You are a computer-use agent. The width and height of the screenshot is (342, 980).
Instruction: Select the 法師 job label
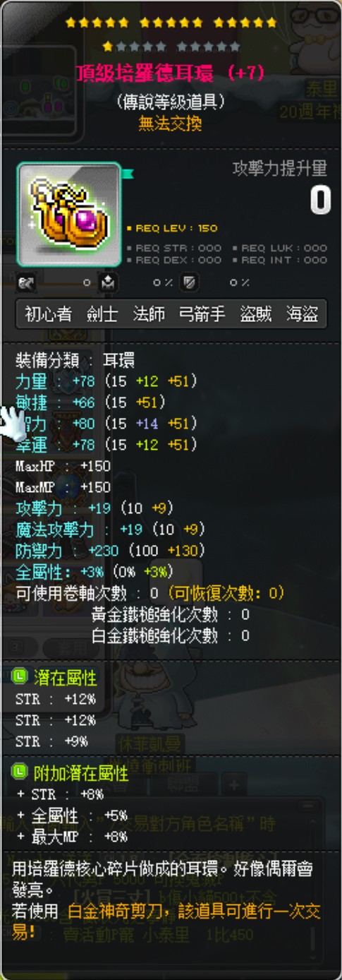pyautogui.click(x=148, y=314)
